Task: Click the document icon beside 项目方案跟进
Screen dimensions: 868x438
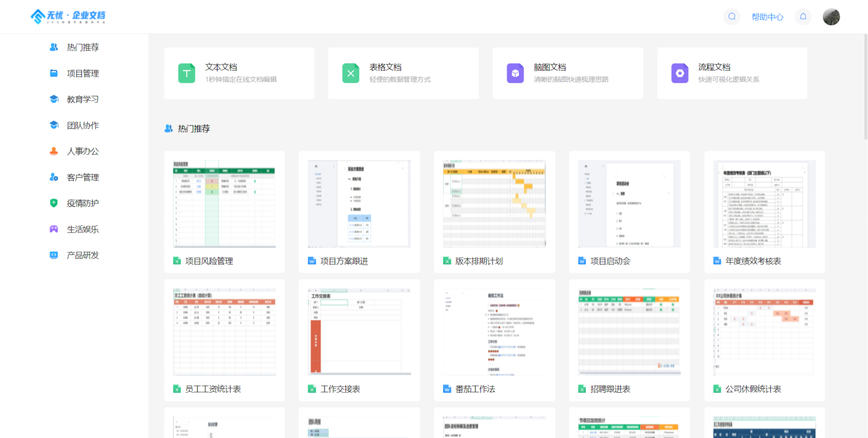Action: click(312, 261)
